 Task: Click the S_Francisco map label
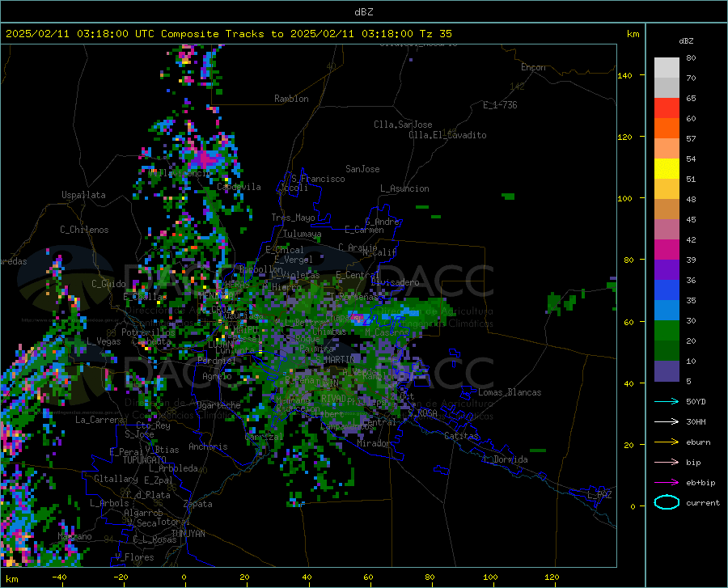[x=318, y=179]
